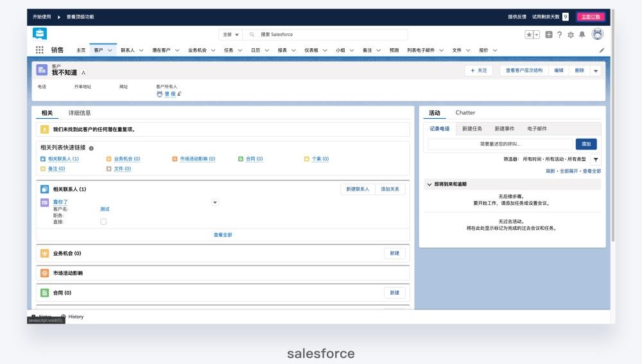This screenshot has height=364, width=642.
Task: Click the info icon beside 相关列表快速链接
Action: point(91,148)
